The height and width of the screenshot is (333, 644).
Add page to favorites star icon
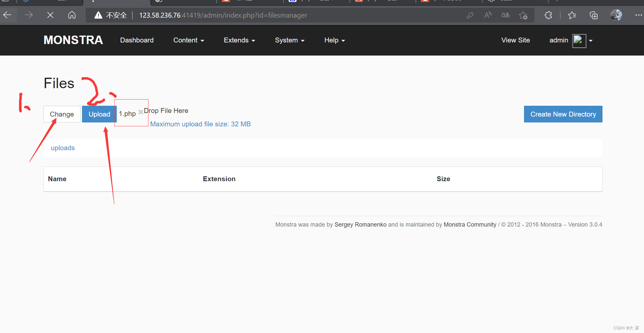point(523,15)
